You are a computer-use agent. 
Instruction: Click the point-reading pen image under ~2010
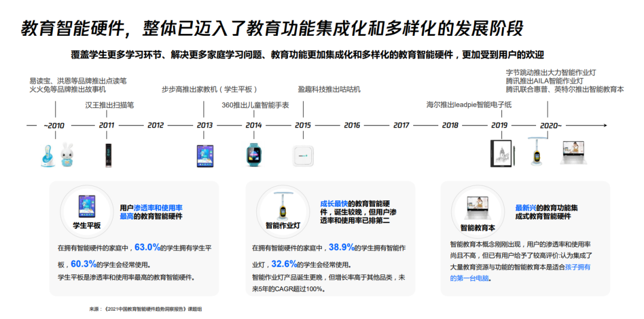click(48, 155)
